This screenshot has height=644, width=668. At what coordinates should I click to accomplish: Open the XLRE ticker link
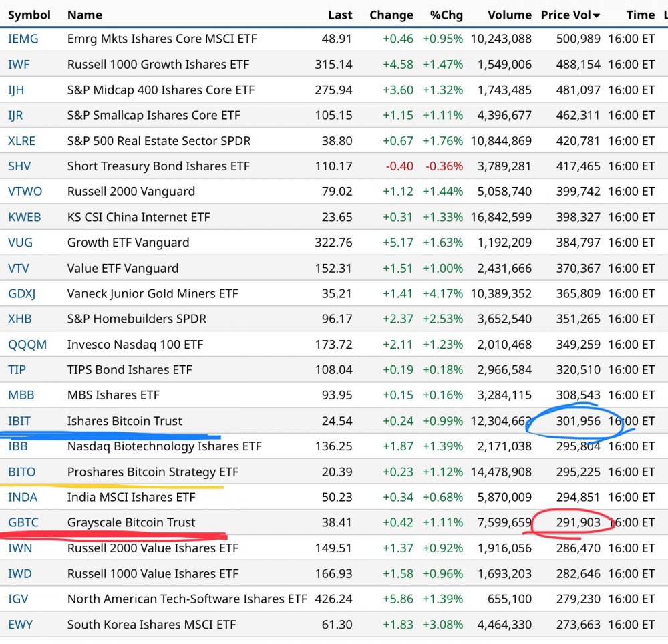click(x=21, y=140)
